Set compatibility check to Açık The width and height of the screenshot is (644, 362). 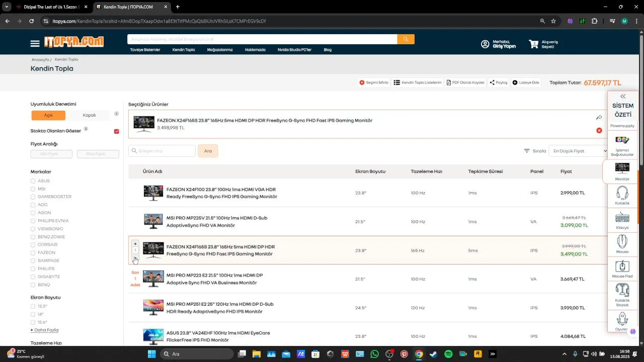click(48, 115)
